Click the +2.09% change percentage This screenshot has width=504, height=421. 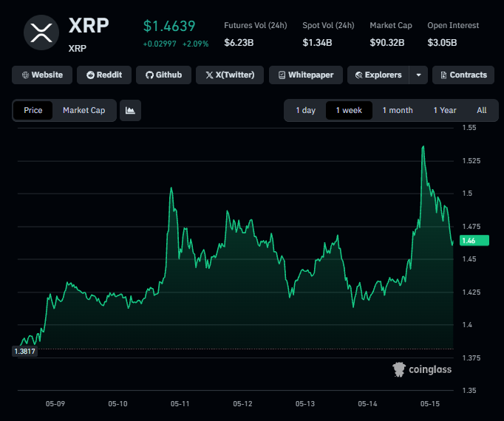click(x=195, y=44)
